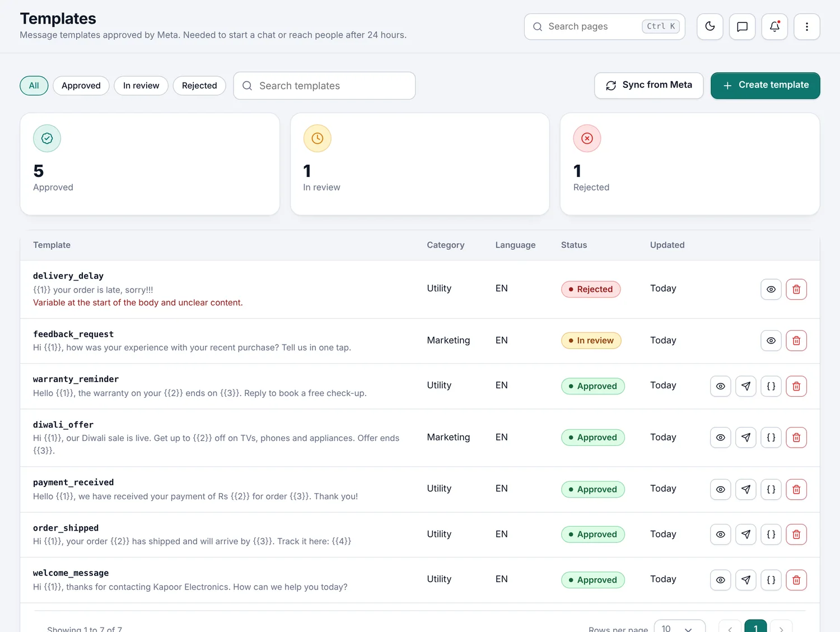Focus the Search templates field
This screenshot has height=632, width=840.
324,86
